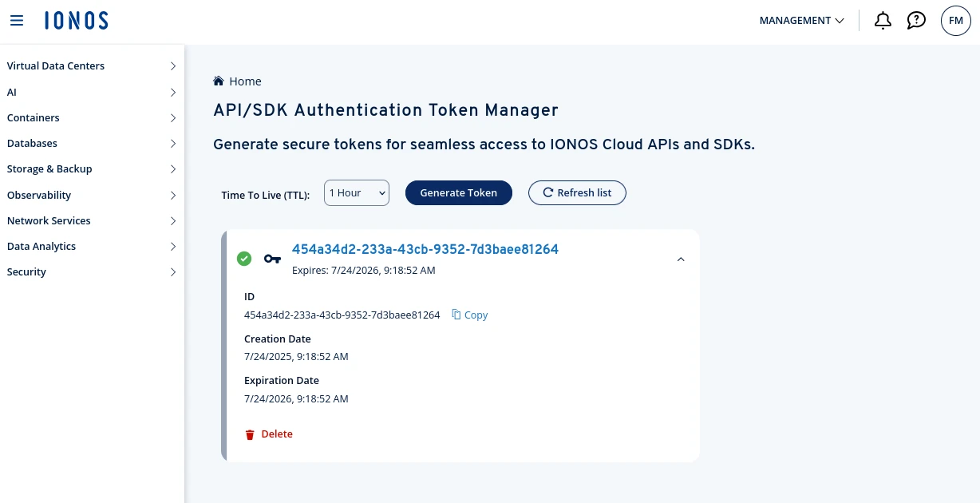
Task: Collapse the token details card
Action: pyautogui.click(x=680, y=259)
